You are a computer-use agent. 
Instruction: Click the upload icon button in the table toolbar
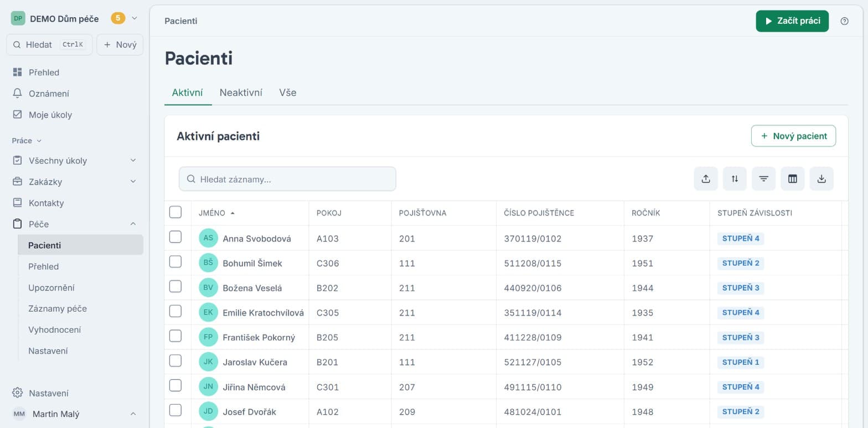click(706, 179)
